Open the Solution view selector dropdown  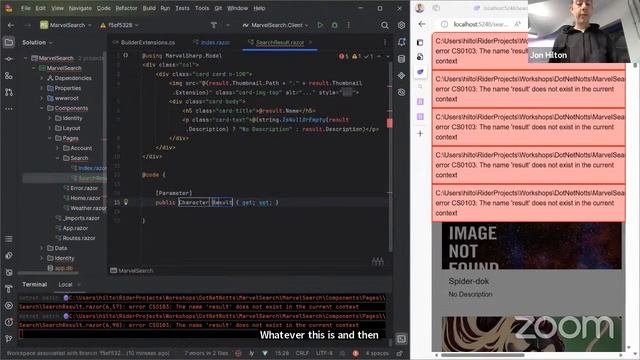(37, 42)
